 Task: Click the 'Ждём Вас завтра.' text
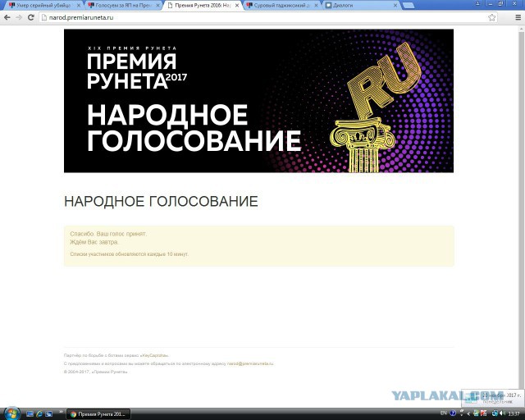tap(94, 242)
